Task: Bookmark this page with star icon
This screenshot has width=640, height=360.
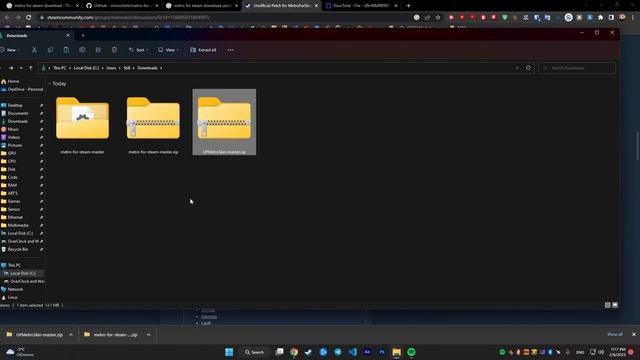Action: [x=438, y=18]
